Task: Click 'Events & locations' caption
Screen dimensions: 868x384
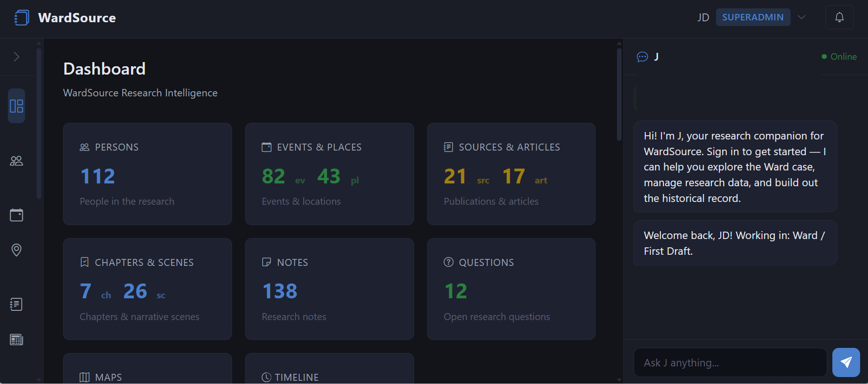Action: click(x=301, y=201)
